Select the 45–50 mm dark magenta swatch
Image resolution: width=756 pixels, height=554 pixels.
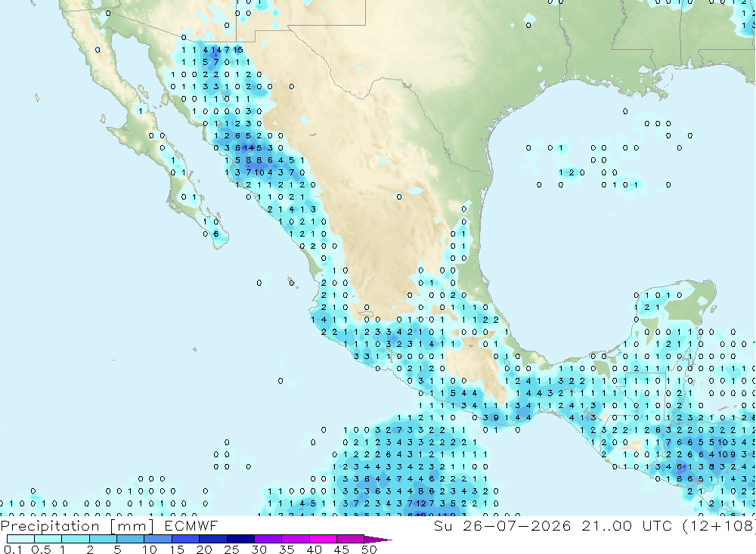(351, 539)
